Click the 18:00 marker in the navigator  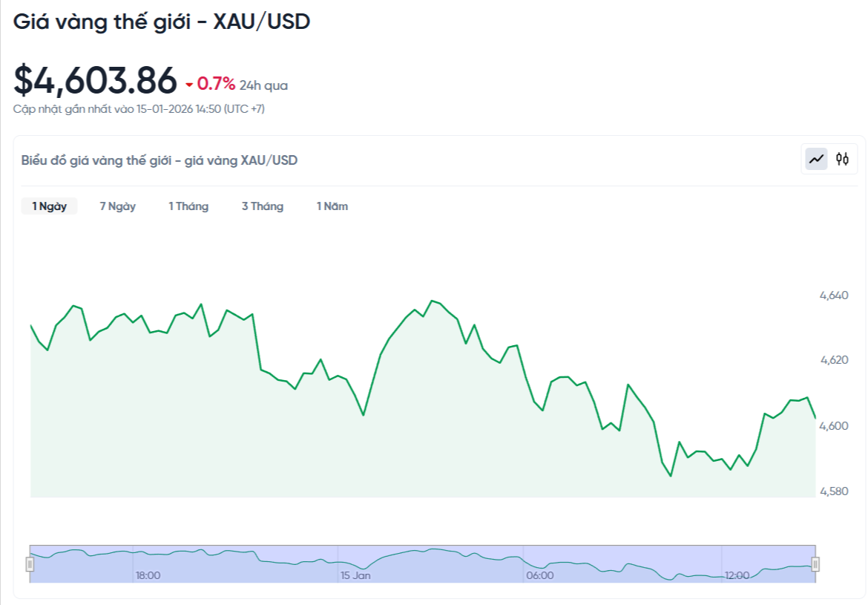coord(148,575)
